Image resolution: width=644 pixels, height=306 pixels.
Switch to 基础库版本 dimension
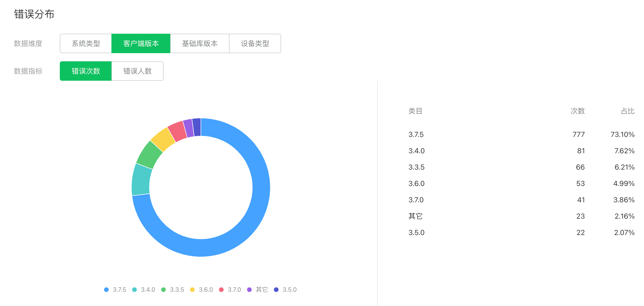tap(200, 43)
